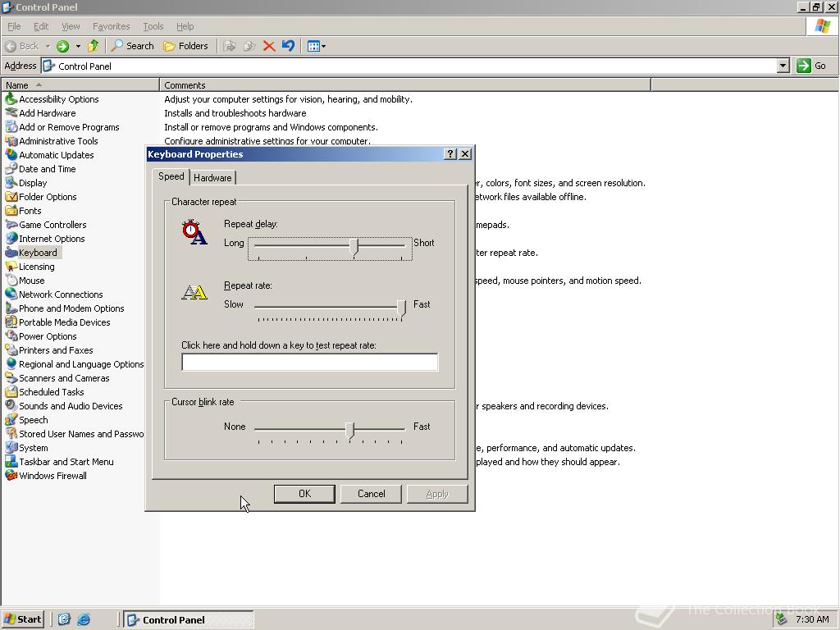Click the repeat rate test text box
This screenshot has width=840, height=630.
tap(309, 362)
